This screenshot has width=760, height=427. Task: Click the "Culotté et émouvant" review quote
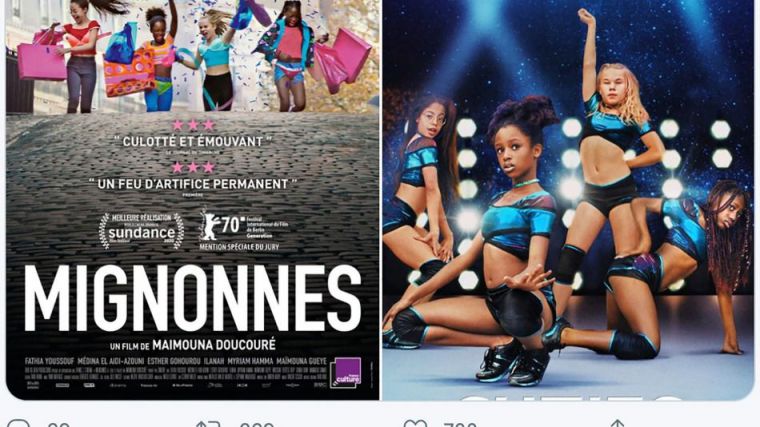(192, 142)
